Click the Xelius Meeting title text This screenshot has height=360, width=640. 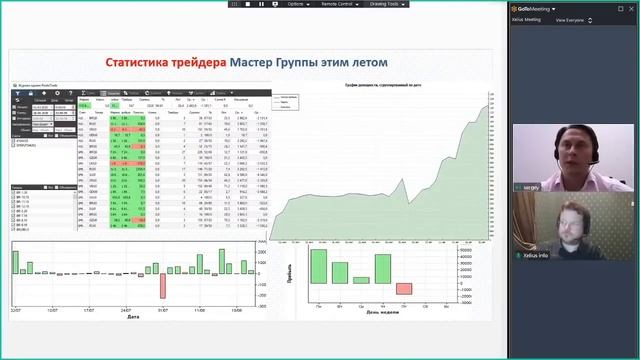(x=526, y=20)
